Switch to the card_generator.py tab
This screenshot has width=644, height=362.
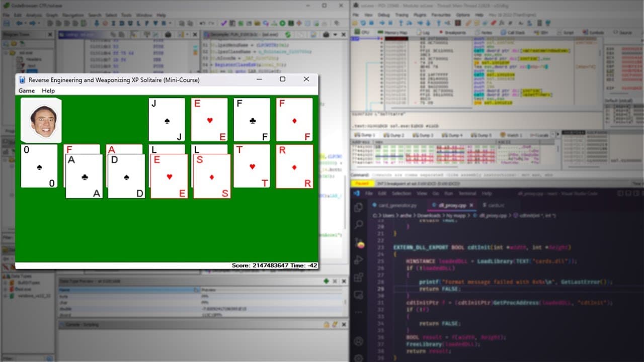tap(394, 205)
